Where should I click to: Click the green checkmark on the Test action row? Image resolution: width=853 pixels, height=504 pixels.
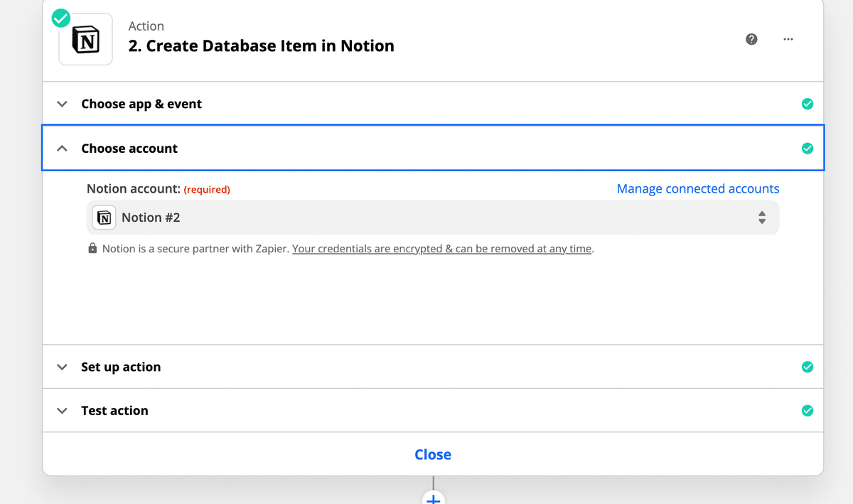click(808, 411)
